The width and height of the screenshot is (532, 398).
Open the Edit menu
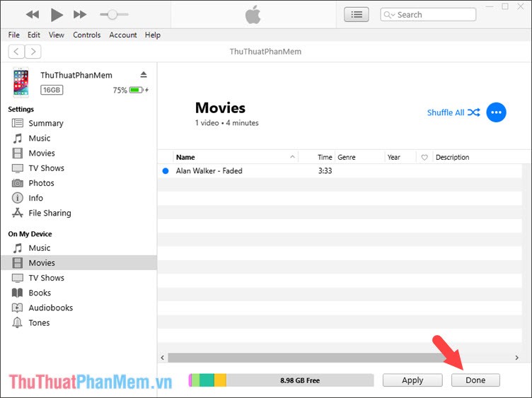point(33,35)
